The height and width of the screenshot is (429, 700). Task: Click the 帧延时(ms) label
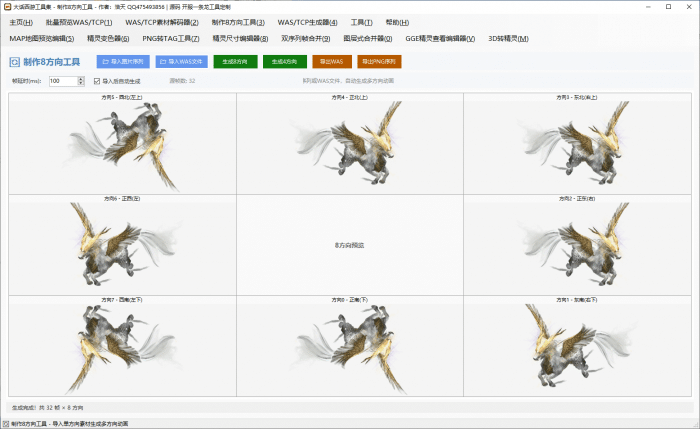point(26,81)
